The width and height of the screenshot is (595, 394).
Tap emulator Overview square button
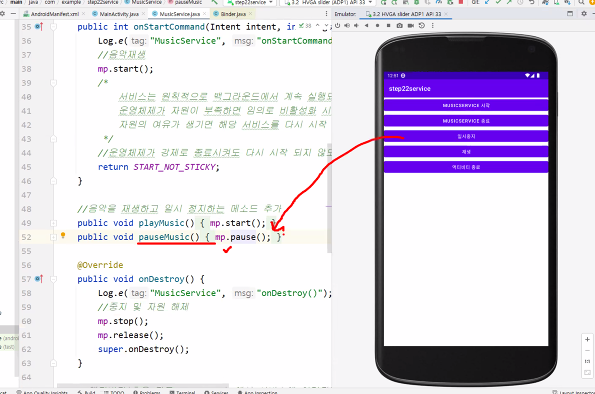click(x=388, y=25)
